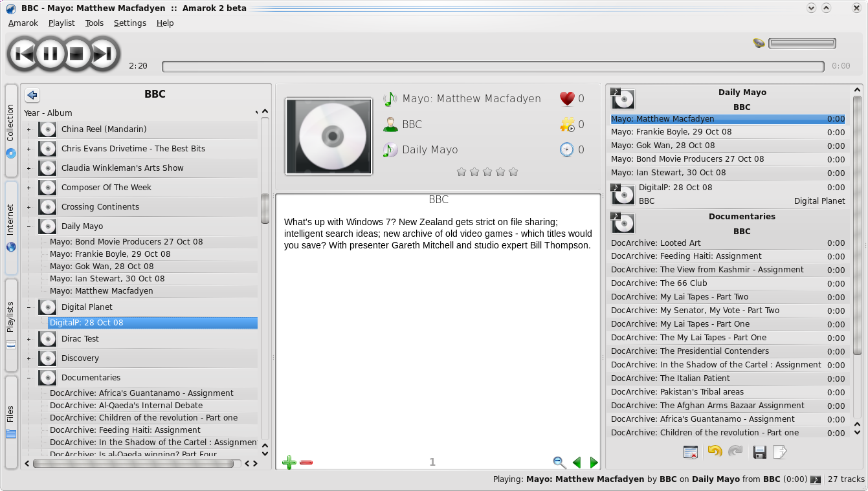Skip to the next track
This screenshot has width=868, height=491.
point(103,54)
